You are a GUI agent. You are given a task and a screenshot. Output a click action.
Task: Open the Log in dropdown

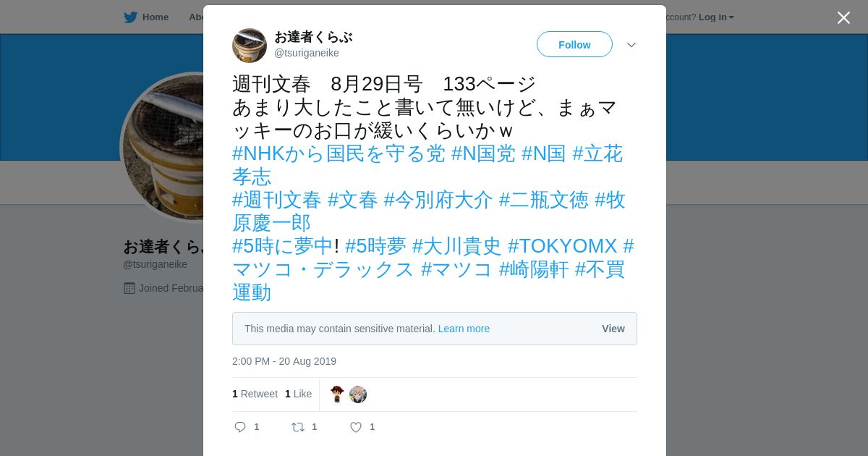[716, 17]
